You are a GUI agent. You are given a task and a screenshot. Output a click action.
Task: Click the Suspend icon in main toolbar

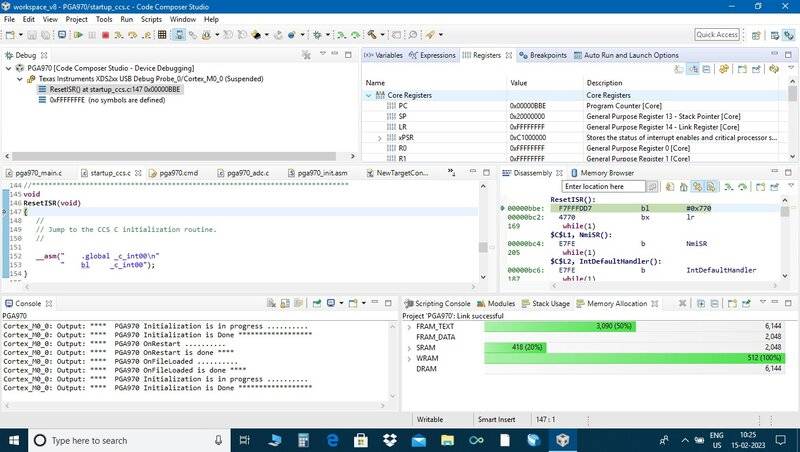(92, 35)
